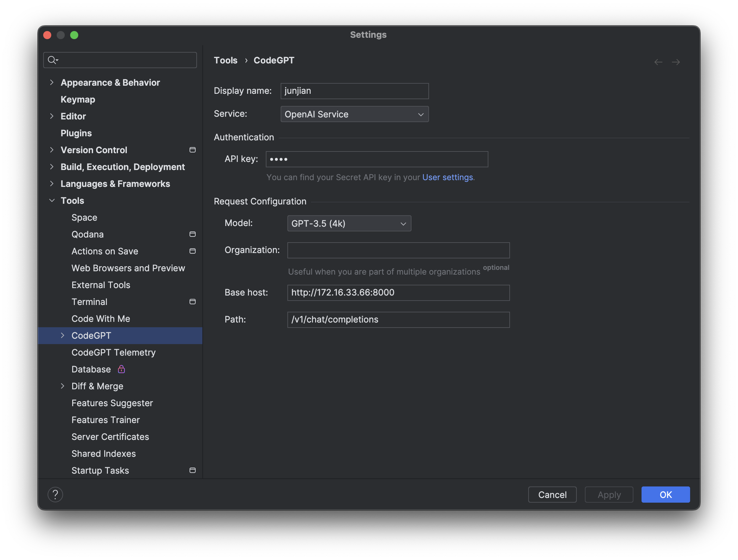Open Code With Me settings
Viewport: 738px width, 560px height.
[x=101, y=318]
